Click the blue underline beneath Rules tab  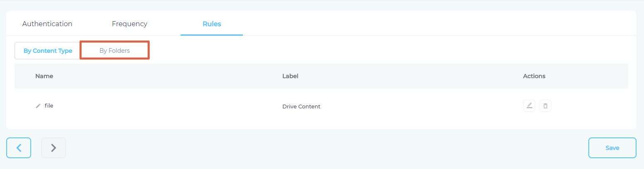tap(212, 35)
